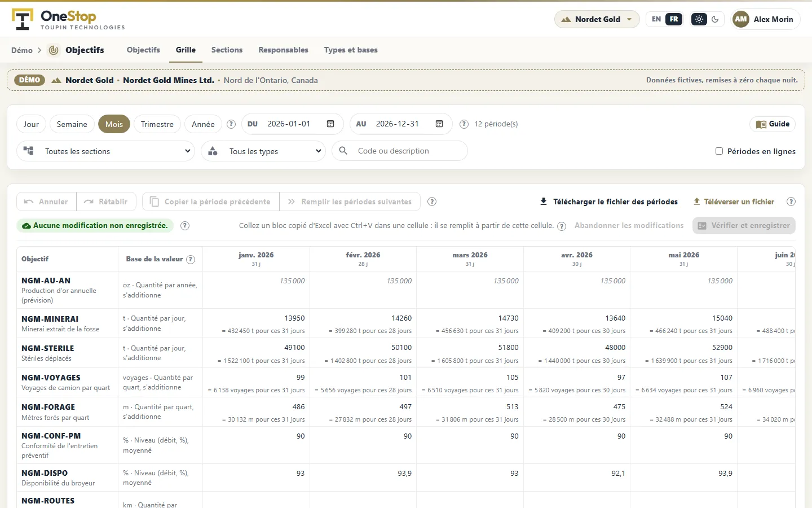The image size is (812, 508).
Task: Click help icon next to unsaved-changes status
Action: (x=185, y=226)
